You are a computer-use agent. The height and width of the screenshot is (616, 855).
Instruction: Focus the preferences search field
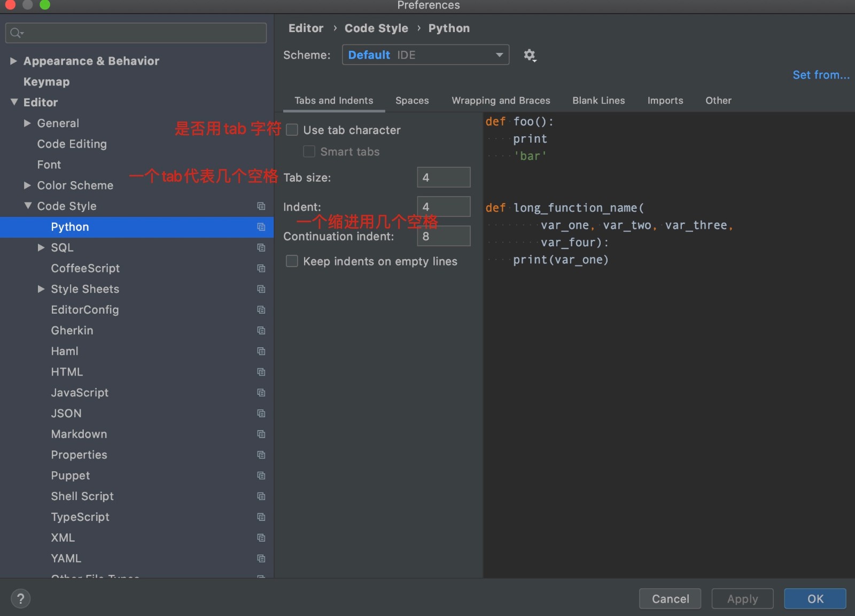[x=136, y=33]
